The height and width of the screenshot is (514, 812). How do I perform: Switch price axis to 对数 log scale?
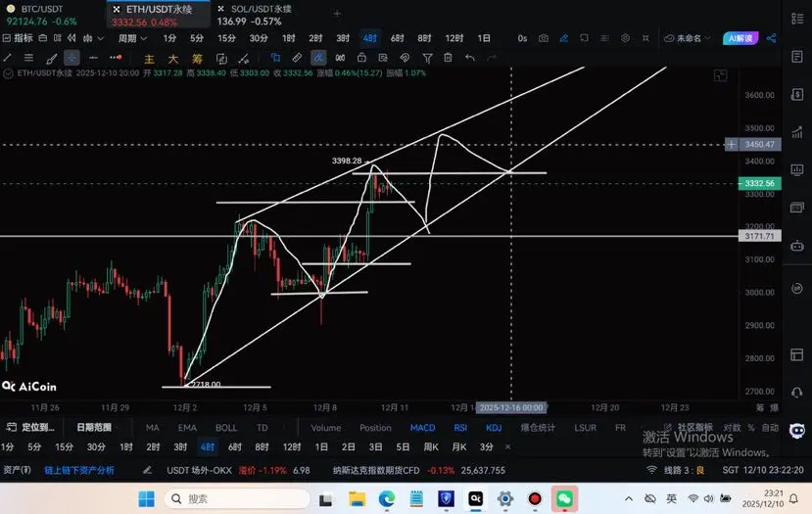(732, 428)
